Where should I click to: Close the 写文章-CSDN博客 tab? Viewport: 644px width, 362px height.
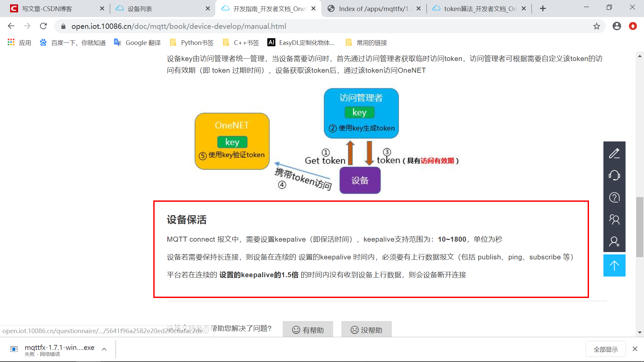click(102, 9)
